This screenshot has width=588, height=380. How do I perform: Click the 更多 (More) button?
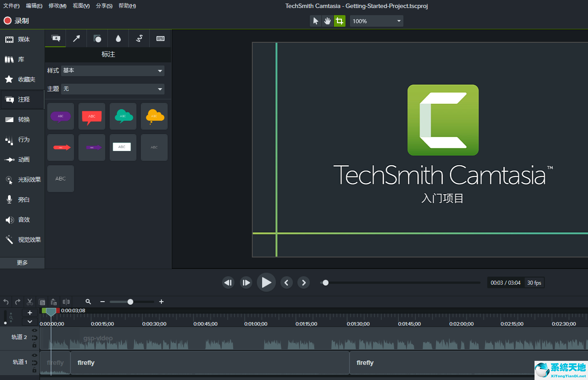(x=22, y=263)
